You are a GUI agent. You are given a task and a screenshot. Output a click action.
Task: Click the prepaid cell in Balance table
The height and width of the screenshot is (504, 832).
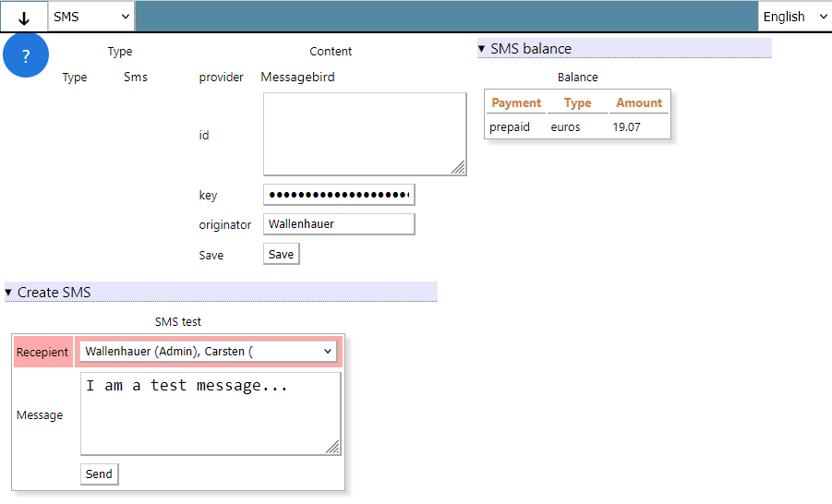click(x=510, y=127)
